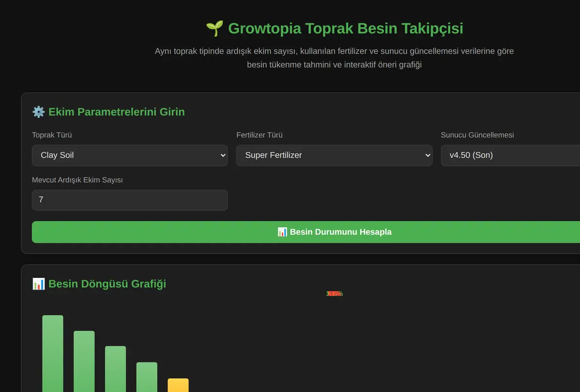Click the fourth, shortest green bar
Image resolution: width=580 pixels, height=392 pixels.
tap(147, 377)
